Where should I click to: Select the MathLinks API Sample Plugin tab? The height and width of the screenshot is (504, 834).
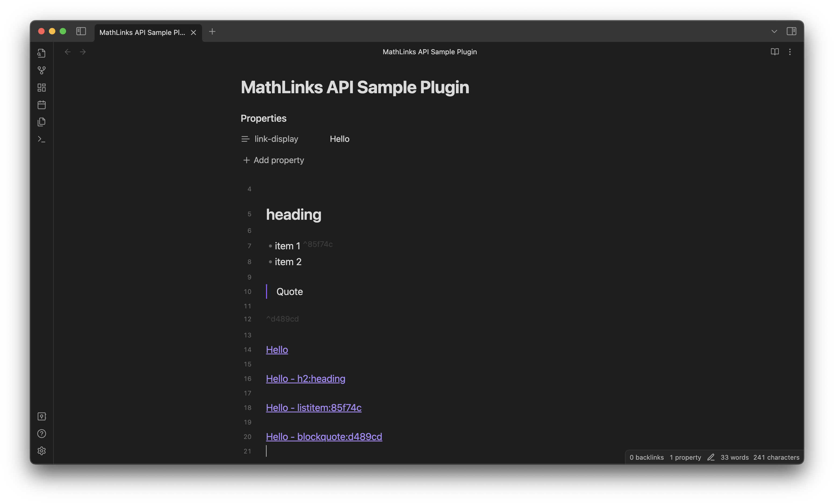tap(142, 33)
